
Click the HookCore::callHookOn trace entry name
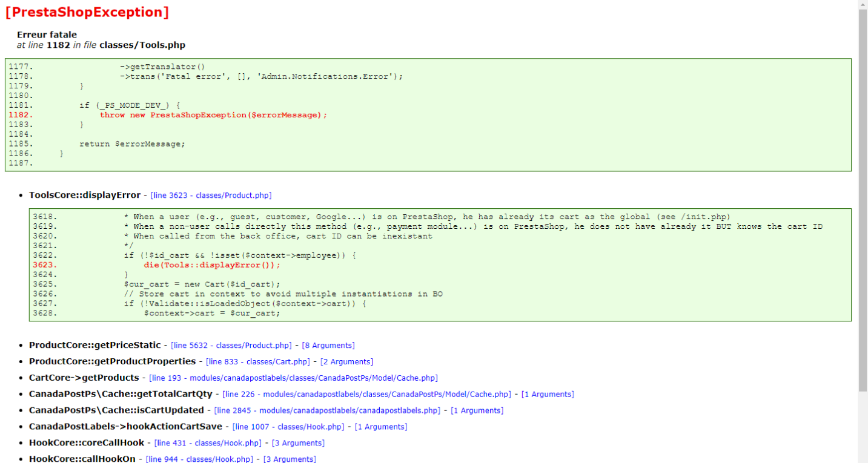pos(82,459)
